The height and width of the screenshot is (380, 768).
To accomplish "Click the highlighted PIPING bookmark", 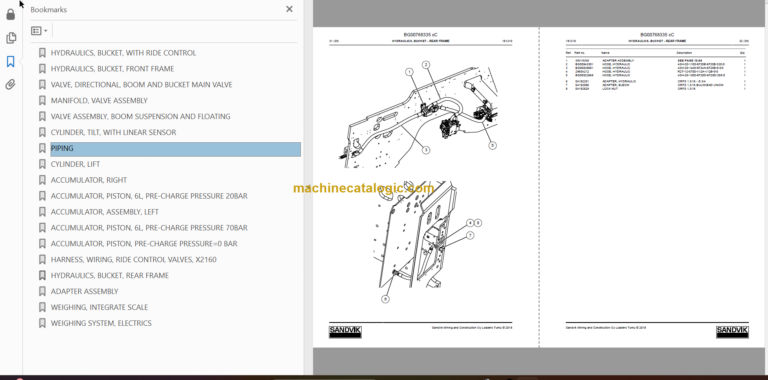I will pyautogui.click(x=175, y=149).
